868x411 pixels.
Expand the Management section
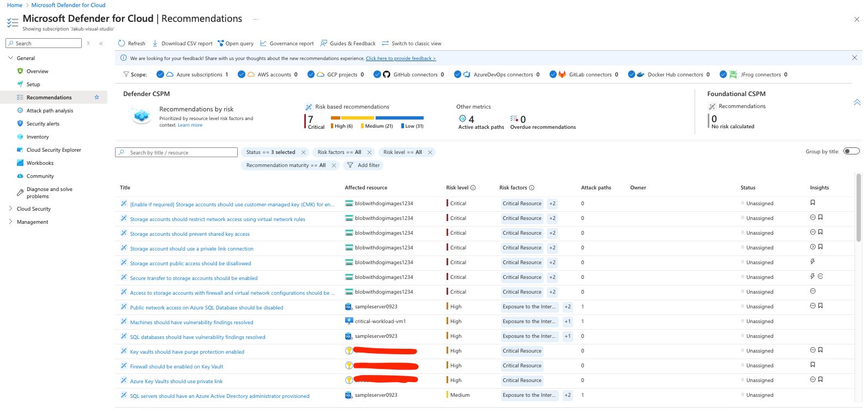coord(10,222)
